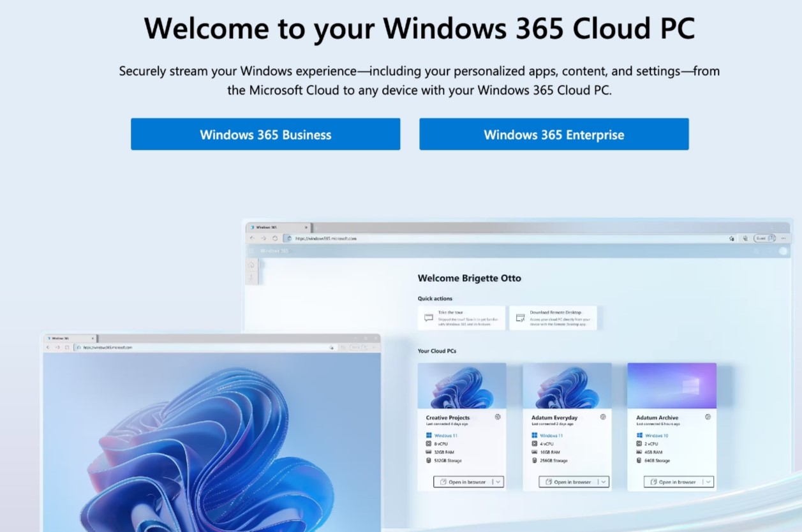This screenshot has height=532, width=802.
Task: Click the Take the tour chat icon
Action: [x=429, y=318]
